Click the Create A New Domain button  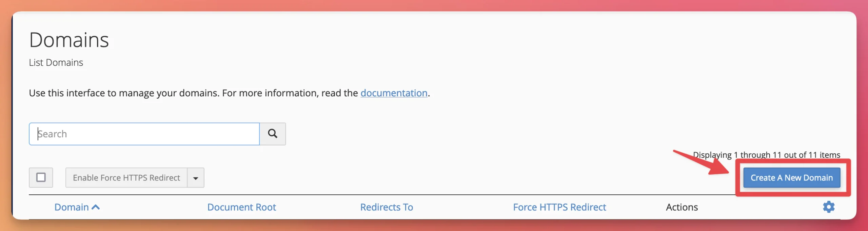pyautogui.click(x=791, y=178)
